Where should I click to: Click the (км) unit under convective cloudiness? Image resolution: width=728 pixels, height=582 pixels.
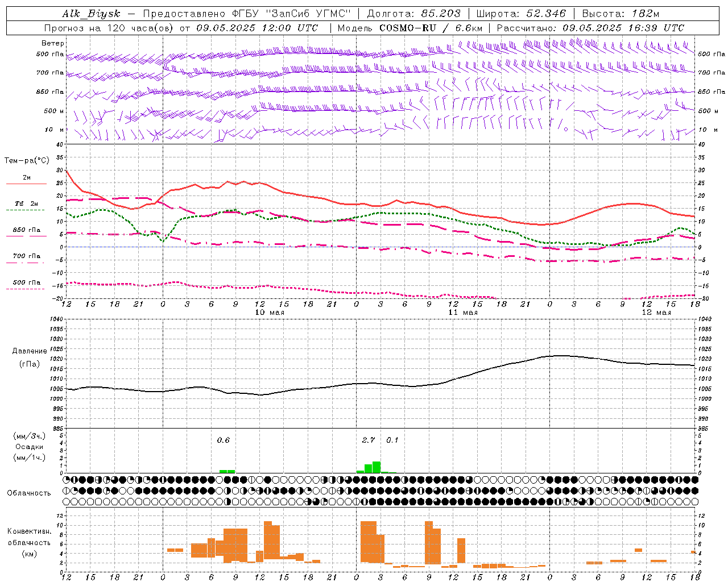[29, 554]
